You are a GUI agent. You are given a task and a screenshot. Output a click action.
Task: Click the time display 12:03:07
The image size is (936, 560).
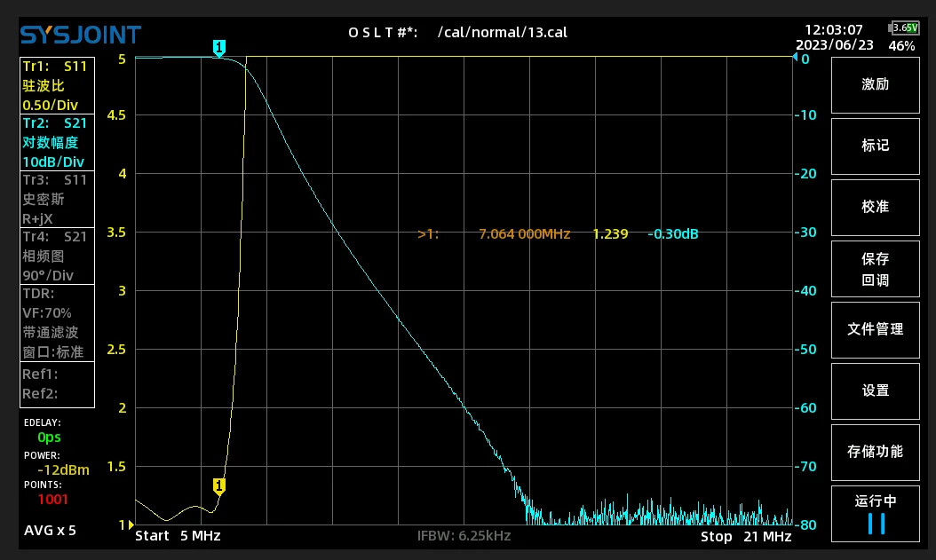(x=833, y=30)
